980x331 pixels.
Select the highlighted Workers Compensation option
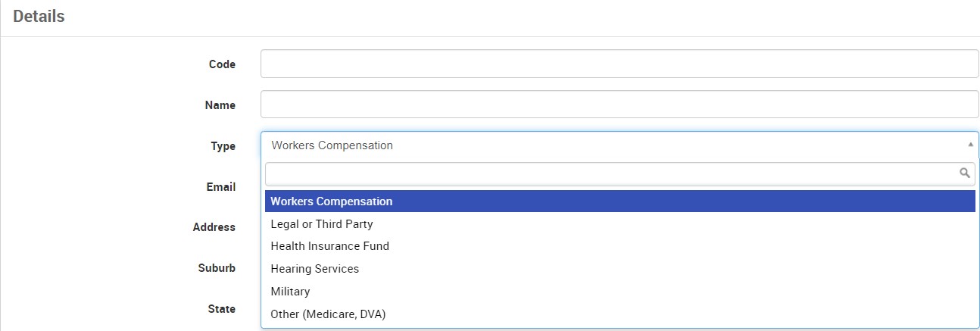[x=332, y=201]
